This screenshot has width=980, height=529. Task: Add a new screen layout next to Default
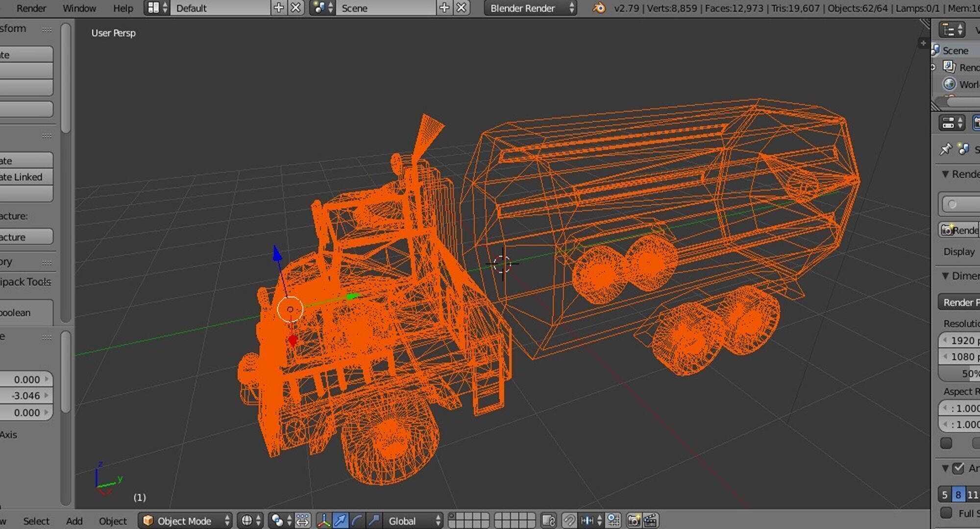pos(278,8)
